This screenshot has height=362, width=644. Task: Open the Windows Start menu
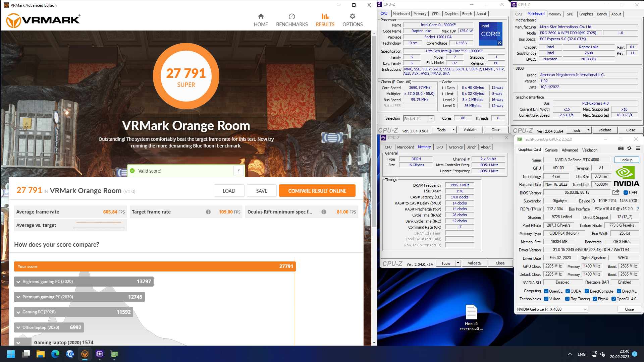coord(11,354)
